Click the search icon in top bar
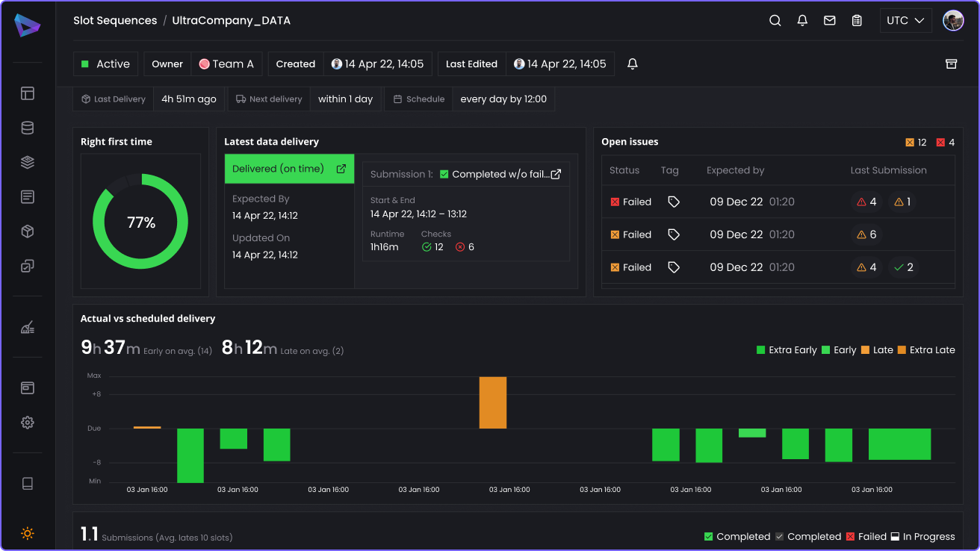980x551 pixels. [775, 21]
